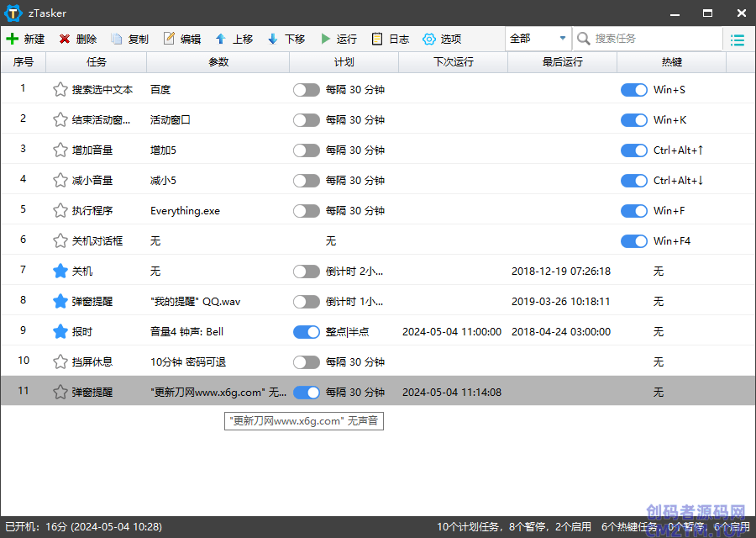This screenshot has height=538, width=756.
Task: Star the 搜索选中文本 task
Action: [x=60, y=90]
